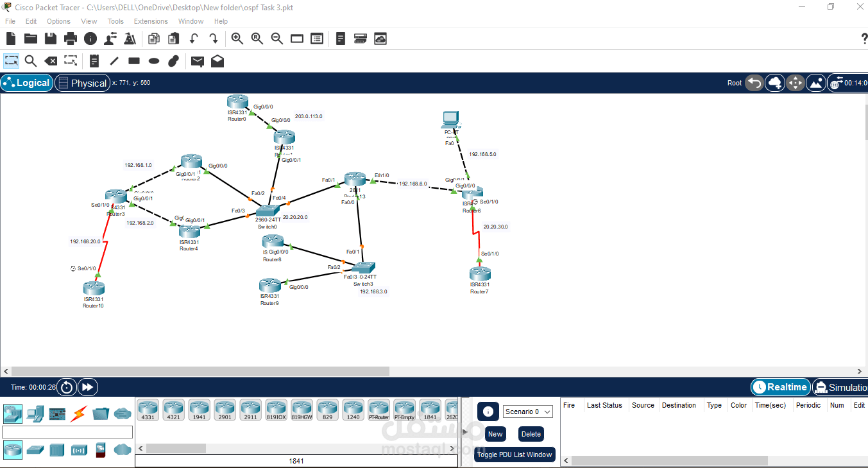Click the Copy icon in the toolbar
The image size is (868, 468).
coord(153,39)
